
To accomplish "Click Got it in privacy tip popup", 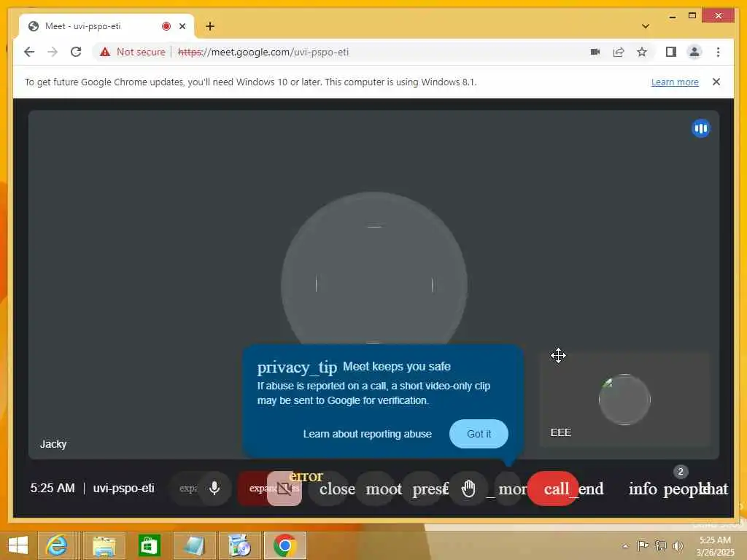I will [479, 434].
